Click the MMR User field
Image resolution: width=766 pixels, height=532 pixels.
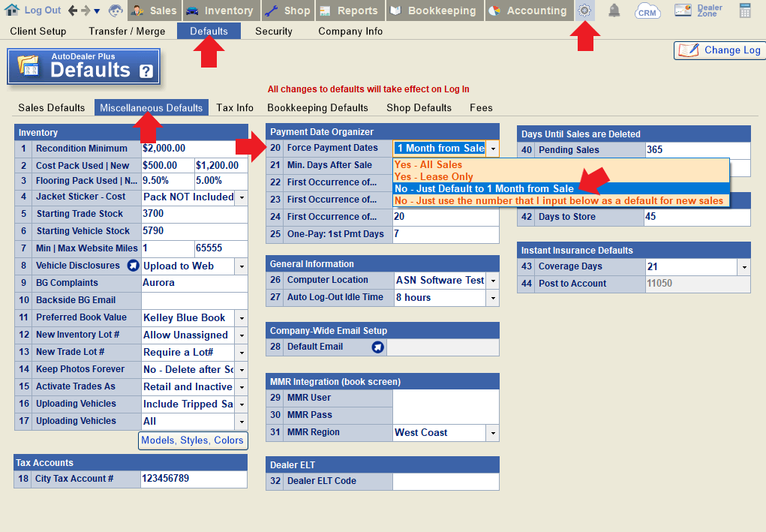tap(446, 398)
